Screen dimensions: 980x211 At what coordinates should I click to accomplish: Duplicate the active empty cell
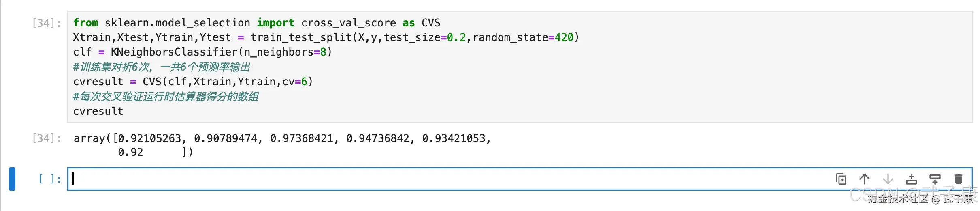pos(841,179)
